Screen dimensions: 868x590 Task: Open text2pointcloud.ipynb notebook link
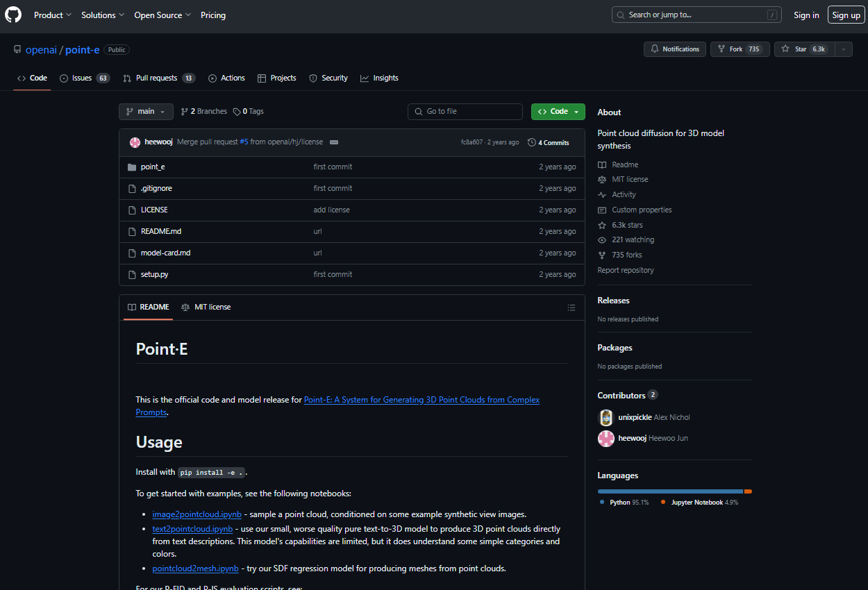tap(193, 529)
